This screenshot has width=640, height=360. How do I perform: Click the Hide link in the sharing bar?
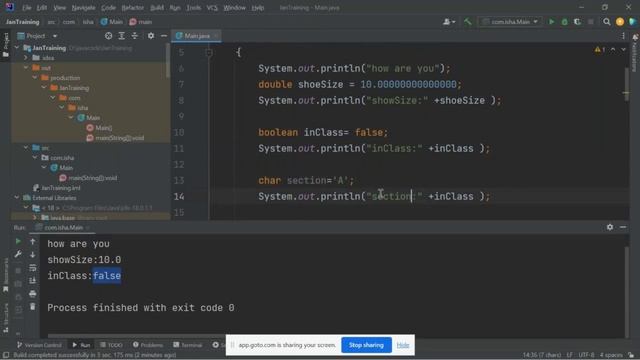point(403,345)
